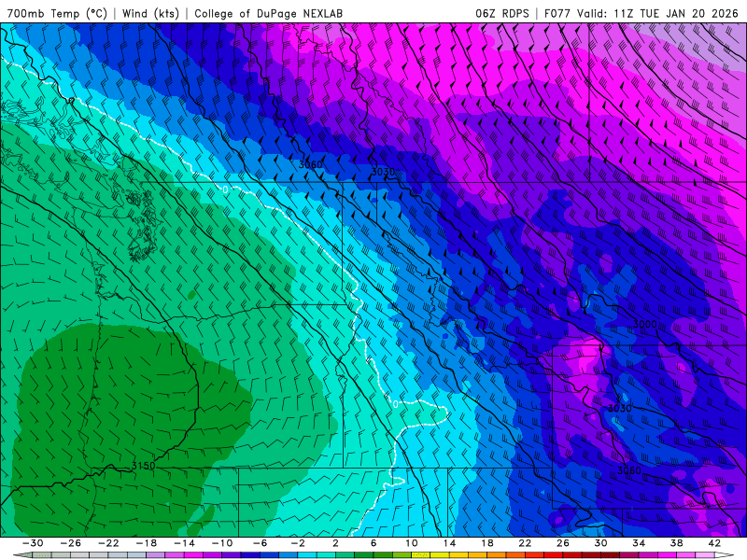Click the gray dotted swatch under the "-30" value
This screenshot has width=747, height=560.
tap(42, 555)
